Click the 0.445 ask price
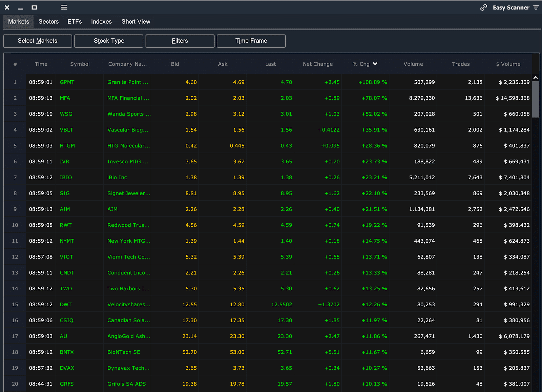This screenshot has width=542, height=392. (237, 146)
